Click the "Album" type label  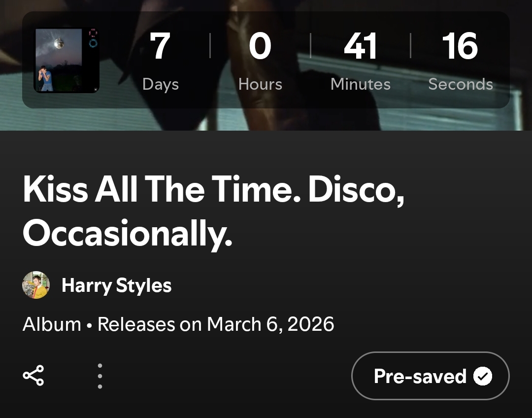52,324
